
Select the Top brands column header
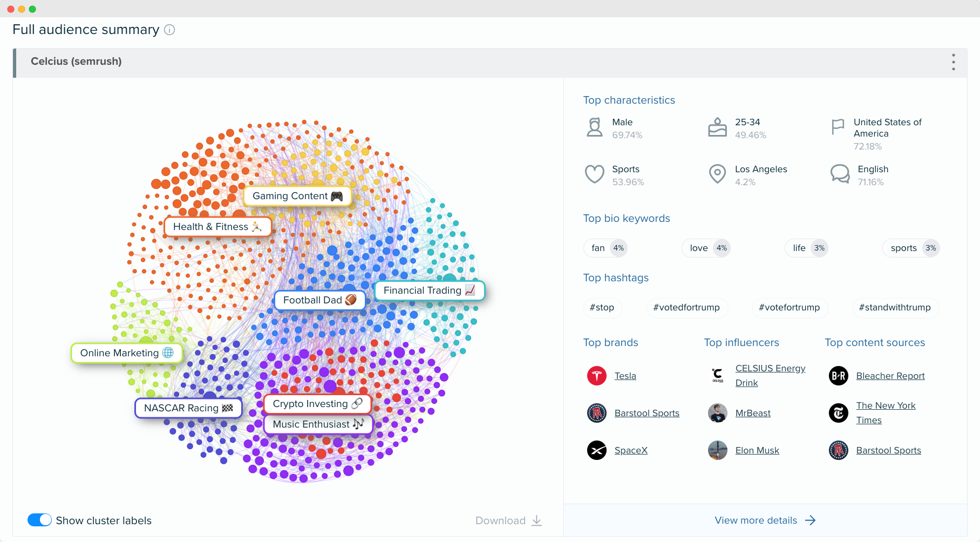point(610,342)
